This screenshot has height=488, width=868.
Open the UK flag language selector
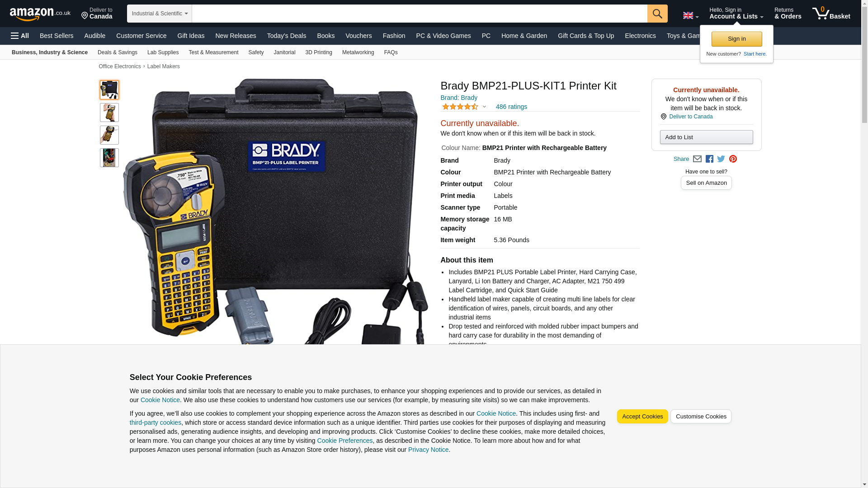point(690,16)
